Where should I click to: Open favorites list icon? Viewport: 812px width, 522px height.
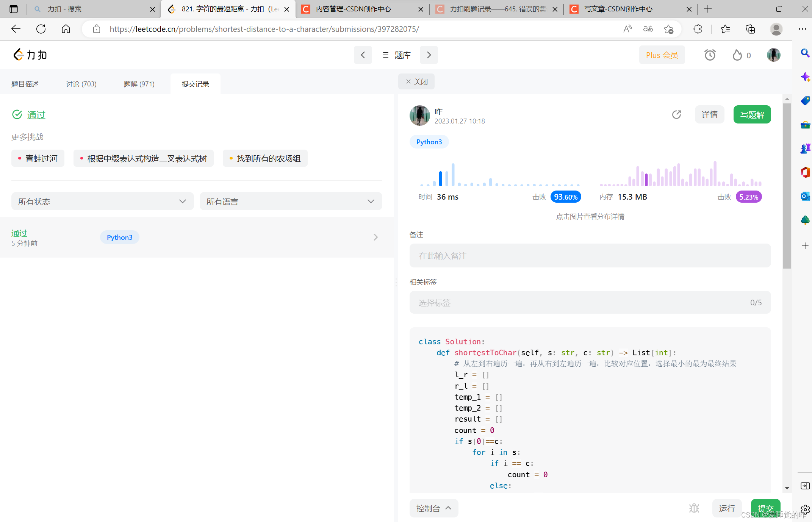tap(725, 29)
